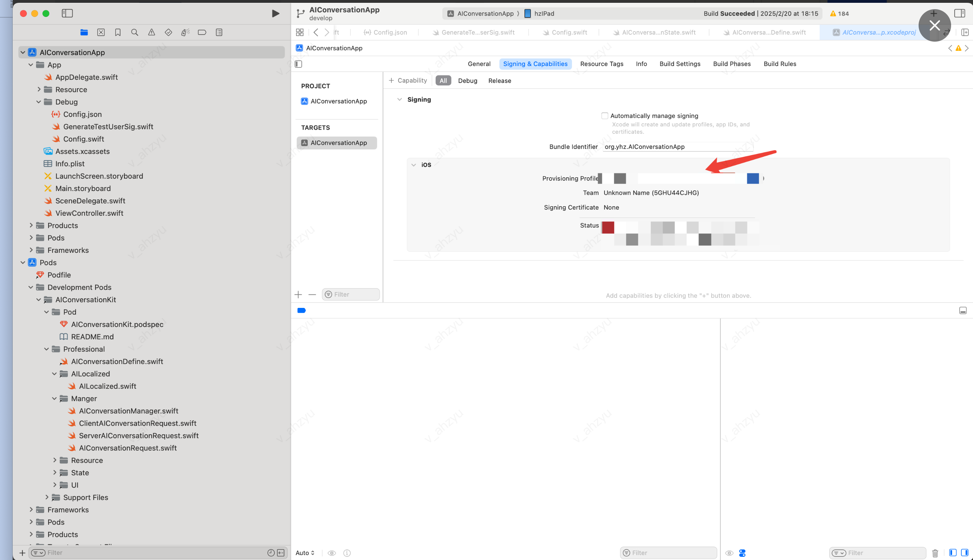Screen dimensions: 973x560
Task: Open the Info tab
Action: pyautogui.click(x=641, y=64)
